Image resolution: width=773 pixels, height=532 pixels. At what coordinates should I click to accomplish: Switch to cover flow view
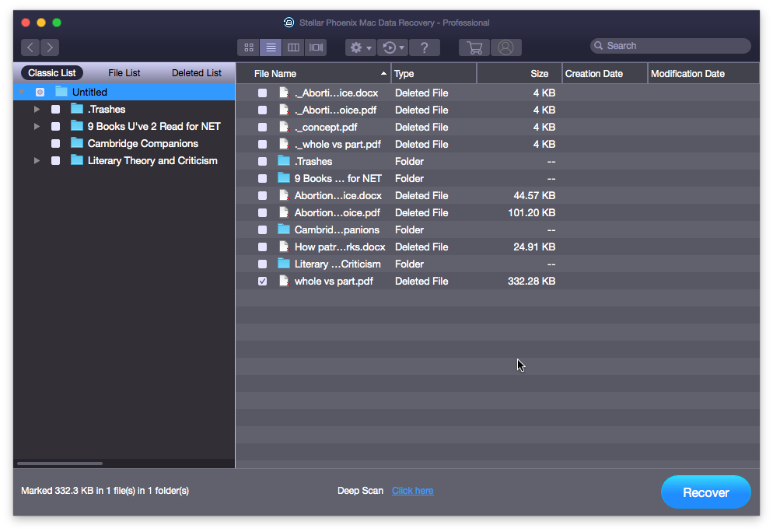pyautogui.click(x=316, y=47)
